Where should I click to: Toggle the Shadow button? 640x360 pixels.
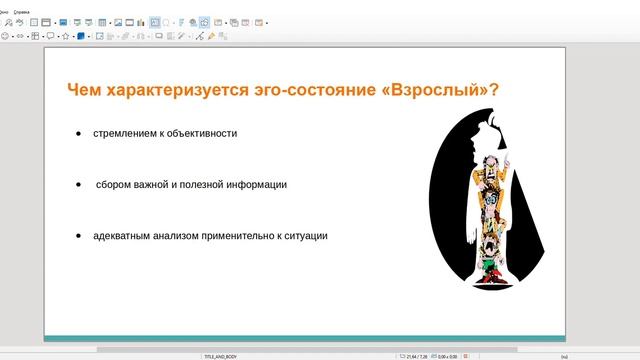pos(159,36)
